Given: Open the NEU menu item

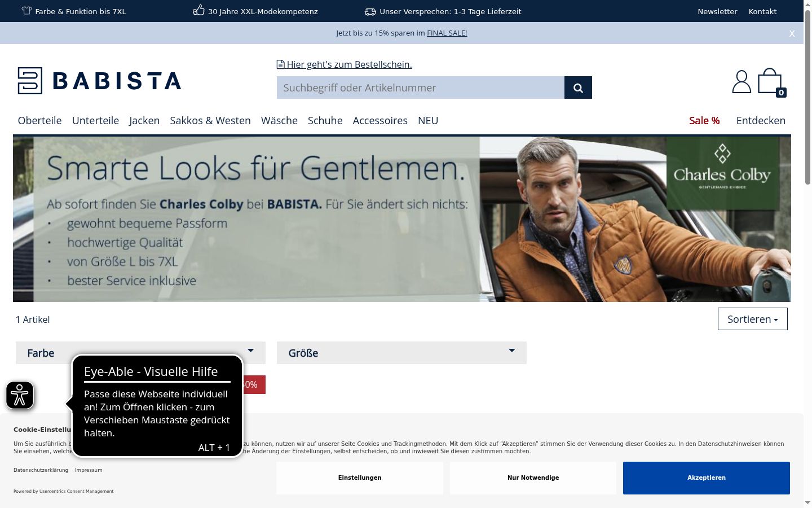Looking at the screenshot, I should (428, 120).
